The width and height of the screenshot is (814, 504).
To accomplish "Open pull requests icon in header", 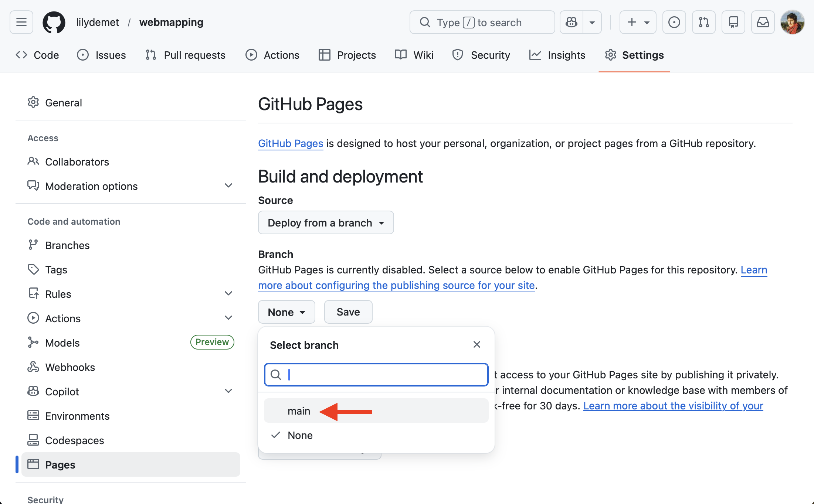I will 703,22.
